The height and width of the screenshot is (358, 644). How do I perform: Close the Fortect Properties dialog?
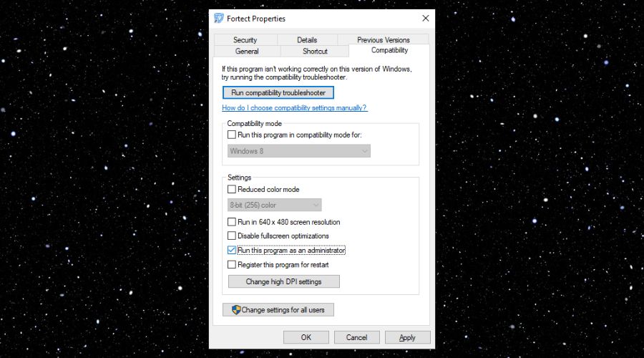(426, 18)
